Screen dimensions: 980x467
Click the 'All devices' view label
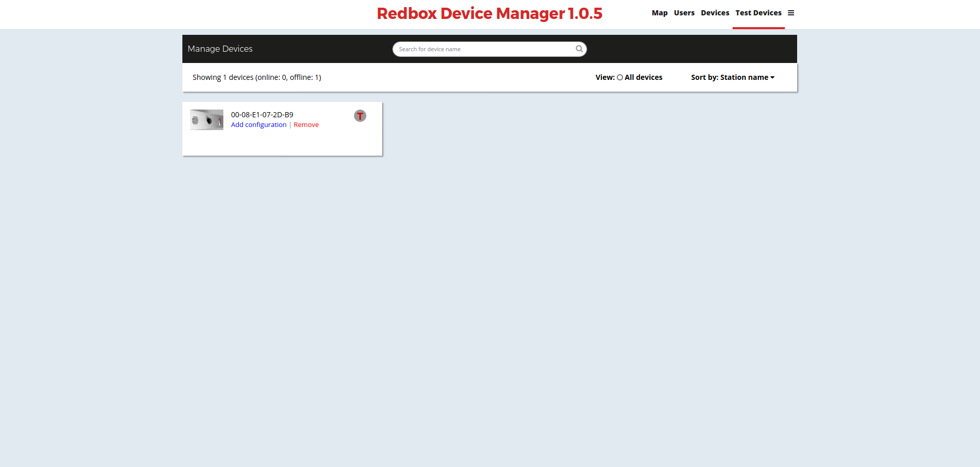point(643,77)
